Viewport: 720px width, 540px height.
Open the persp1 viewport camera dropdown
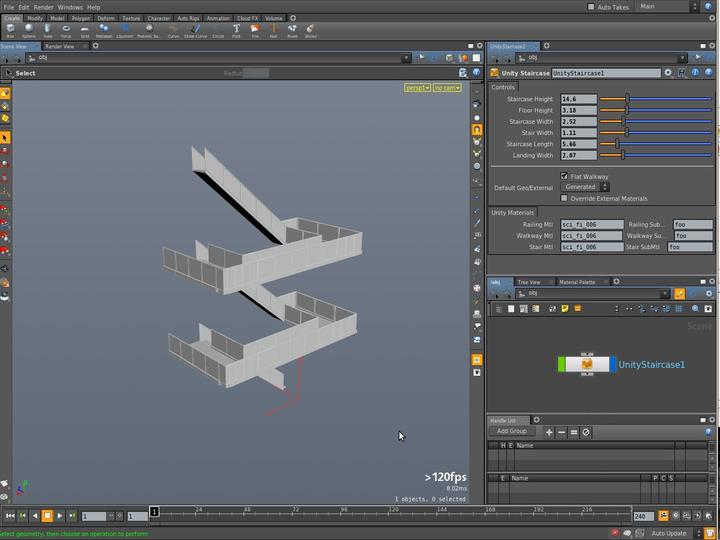(417, 88)
